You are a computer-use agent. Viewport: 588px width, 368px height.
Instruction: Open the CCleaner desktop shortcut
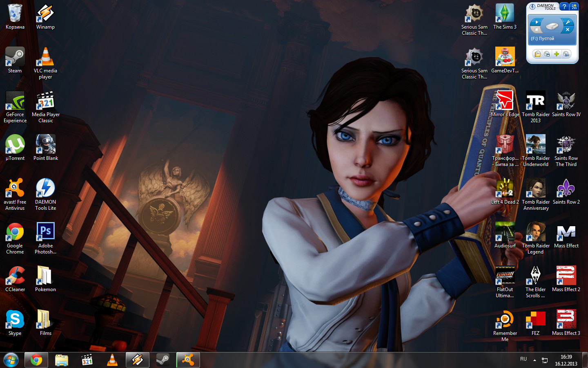coord(15,279)
